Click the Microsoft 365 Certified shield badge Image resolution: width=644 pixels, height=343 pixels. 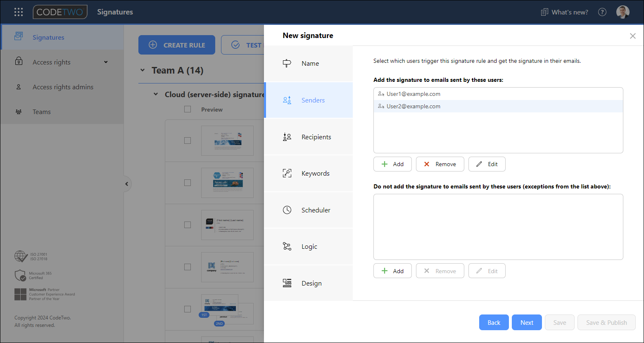pos(20,275)
